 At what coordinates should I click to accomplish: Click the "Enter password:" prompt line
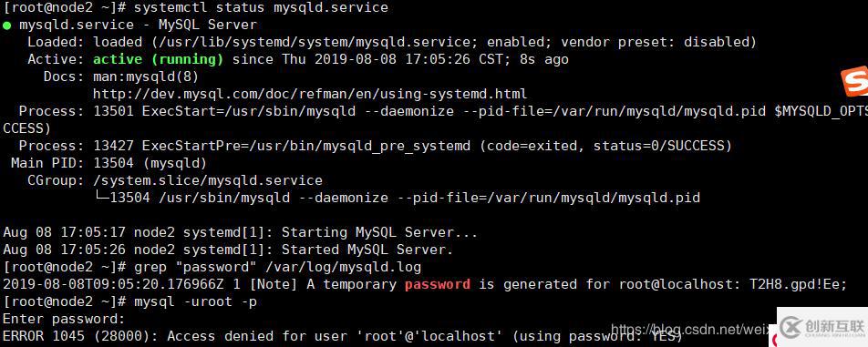(x=64, y=319)
